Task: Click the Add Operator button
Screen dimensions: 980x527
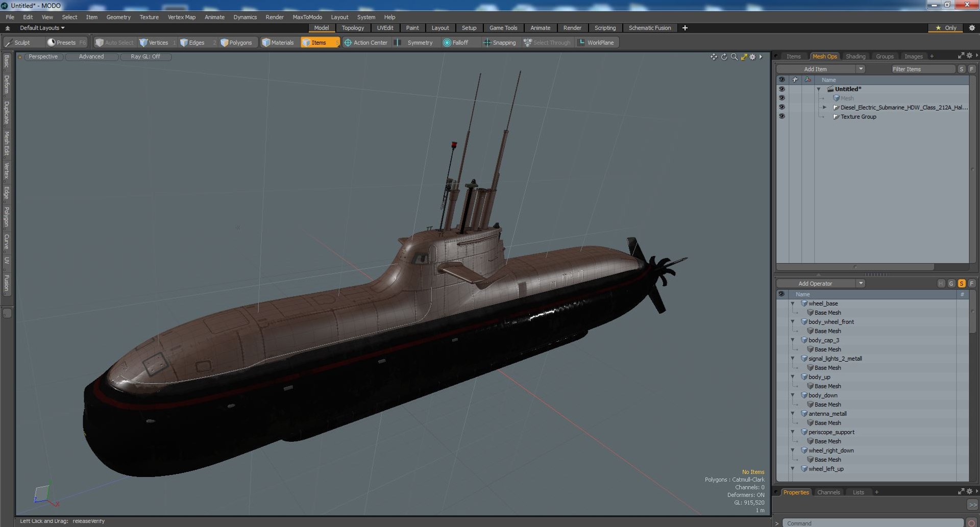Action: coord(816,284)
